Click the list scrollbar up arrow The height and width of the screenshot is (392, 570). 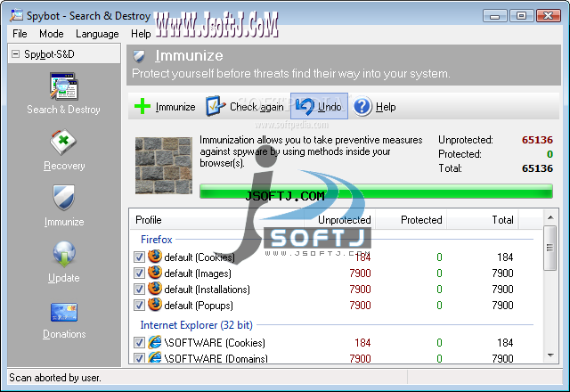[x=550, y=217]
